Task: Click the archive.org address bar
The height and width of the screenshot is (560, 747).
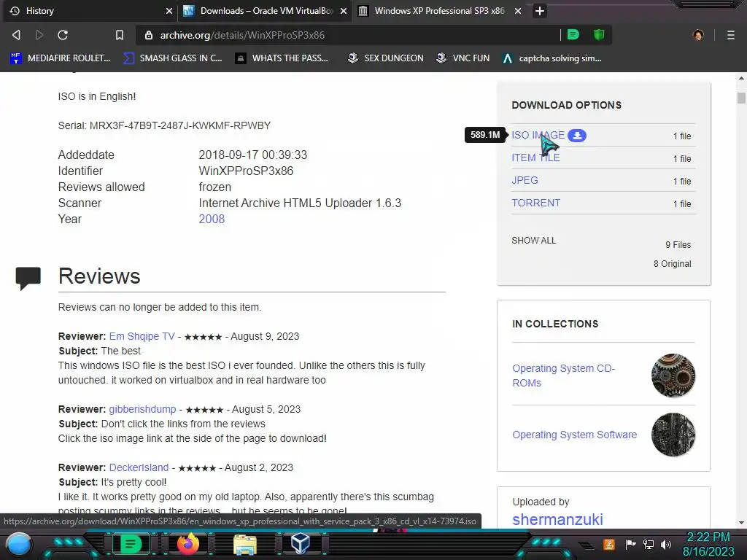Action: point(348,35)
